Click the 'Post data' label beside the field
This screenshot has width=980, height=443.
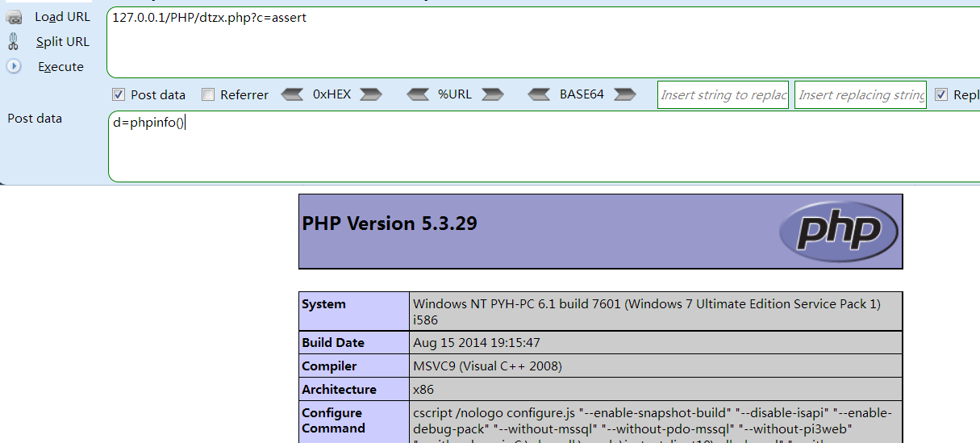point(35,119)
